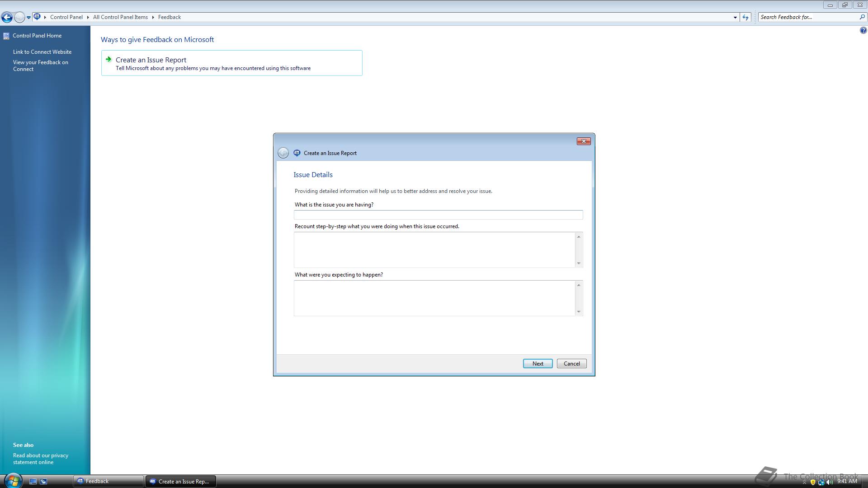Click the 9:41 AM clock
This screenshot has height=488, width=868.
click(847, 481)
